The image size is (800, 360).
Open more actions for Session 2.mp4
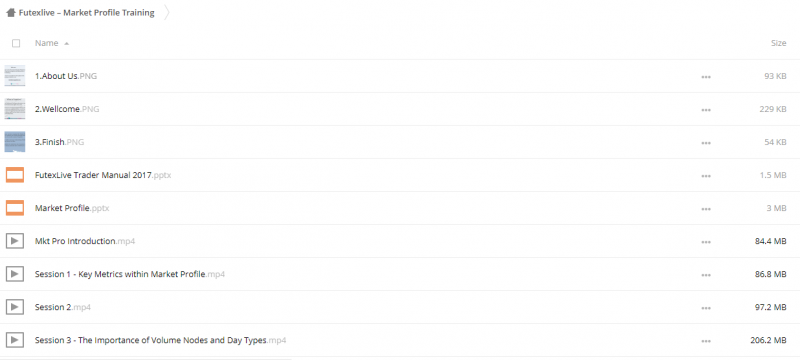coord(706,307)
